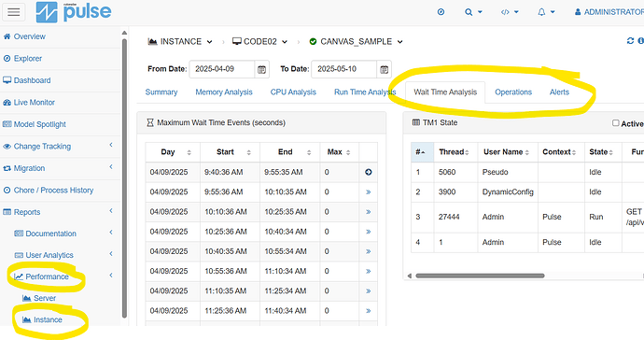Viewport: 644px width, 340px height.
Task: Click the Pulse logo
Action: 74,12
